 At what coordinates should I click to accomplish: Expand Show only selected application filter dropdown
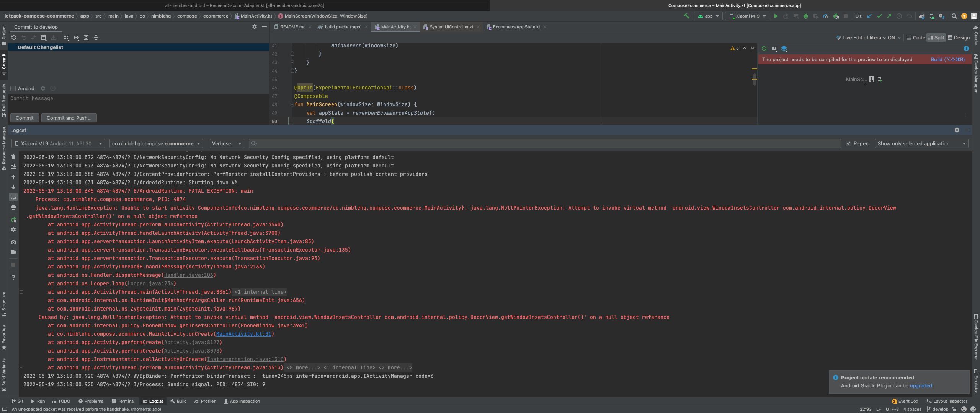(x=921, y=143)
